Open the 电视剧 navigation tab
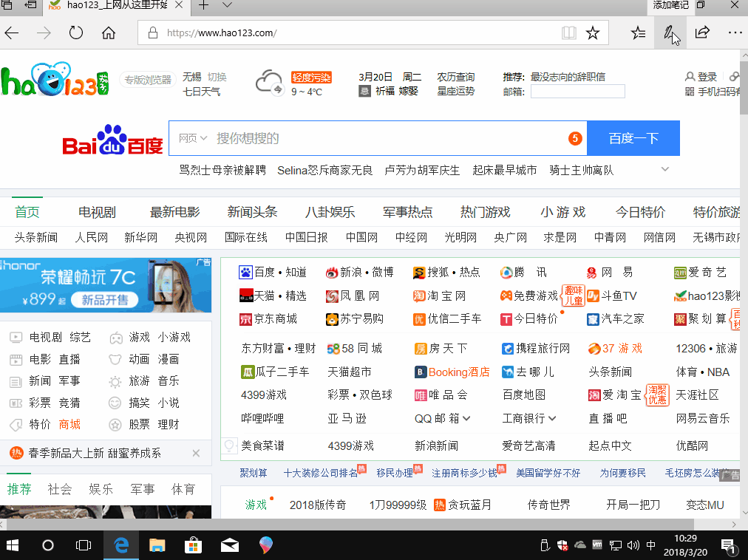748x560 pixels. [98, 212]
